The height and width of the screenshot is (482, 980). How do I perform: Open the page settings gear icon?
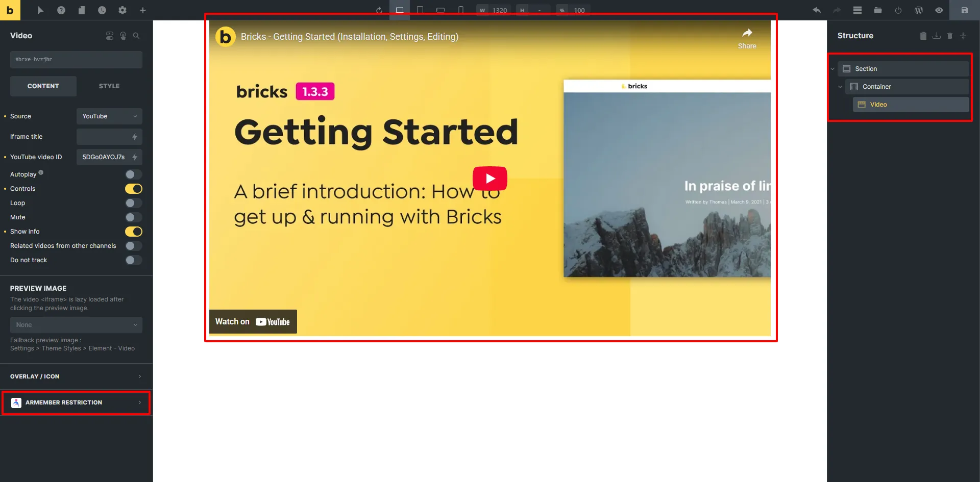(122, 10)
